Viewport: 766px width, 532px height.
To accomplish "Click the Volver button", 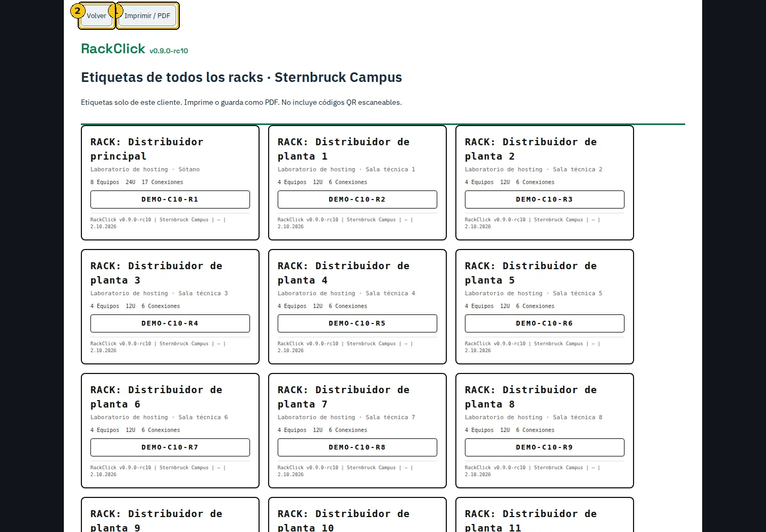I will click(x=96, y=16).
